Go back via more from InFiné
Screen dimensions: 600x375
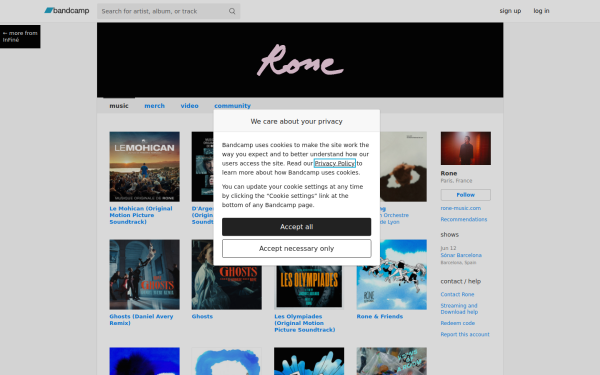click(x=20, y=36)
